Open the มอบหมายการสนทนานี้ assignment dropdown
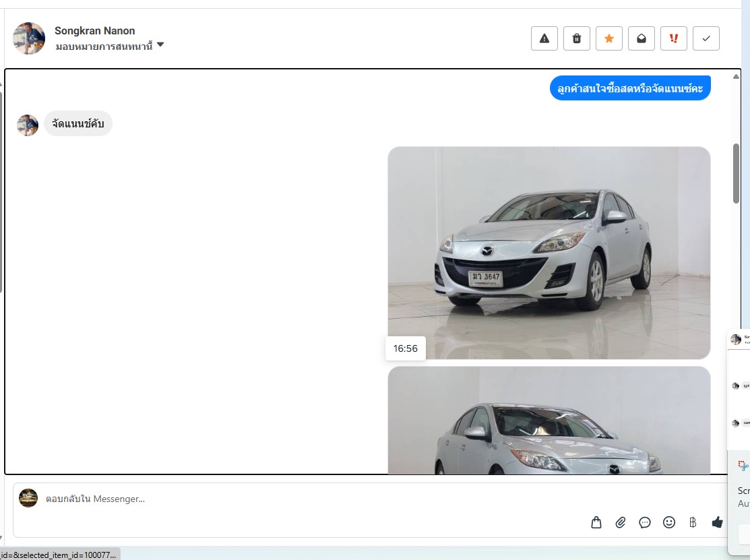 click(110, 46)
